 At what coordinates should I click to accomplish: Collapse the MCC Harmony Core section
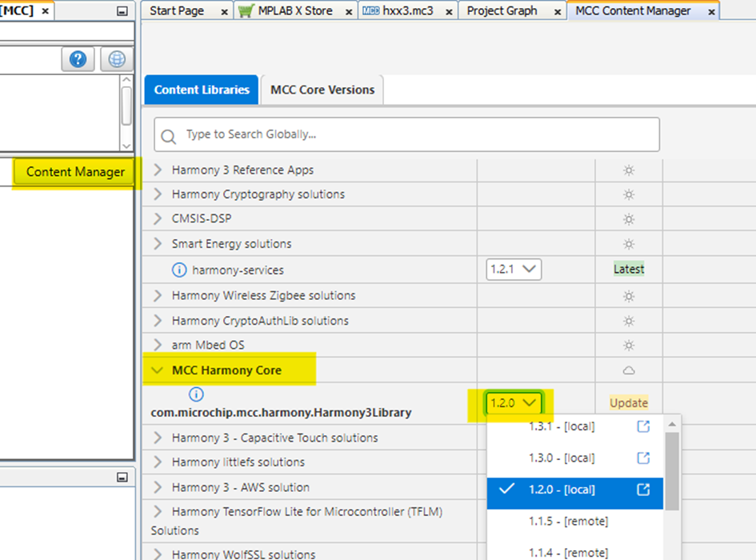[x=157, y=370]
